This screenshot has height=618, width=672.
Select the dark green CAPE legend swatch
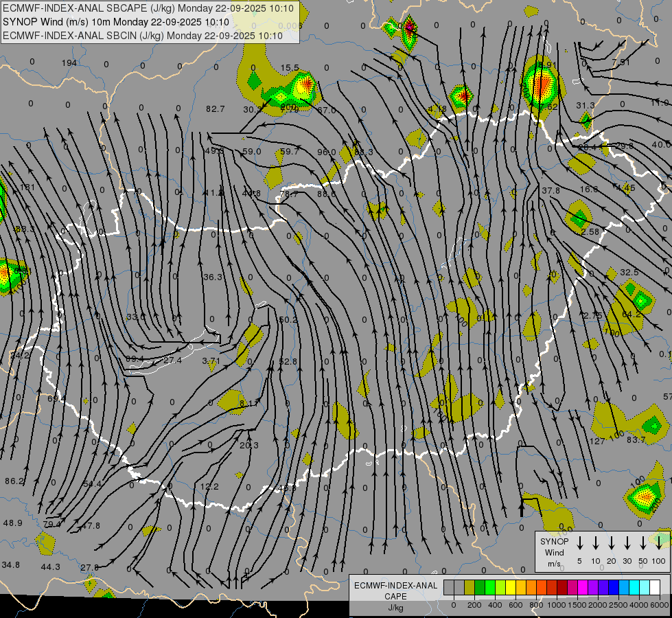[x=480, y=588]
